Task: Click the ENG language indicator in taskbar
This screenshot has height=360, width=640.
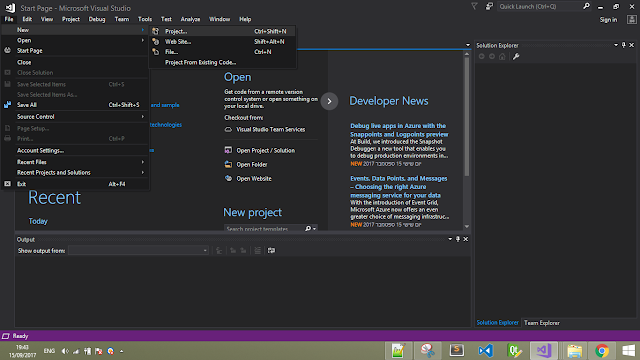Action: pyautogui.click(x=49, y=351)
